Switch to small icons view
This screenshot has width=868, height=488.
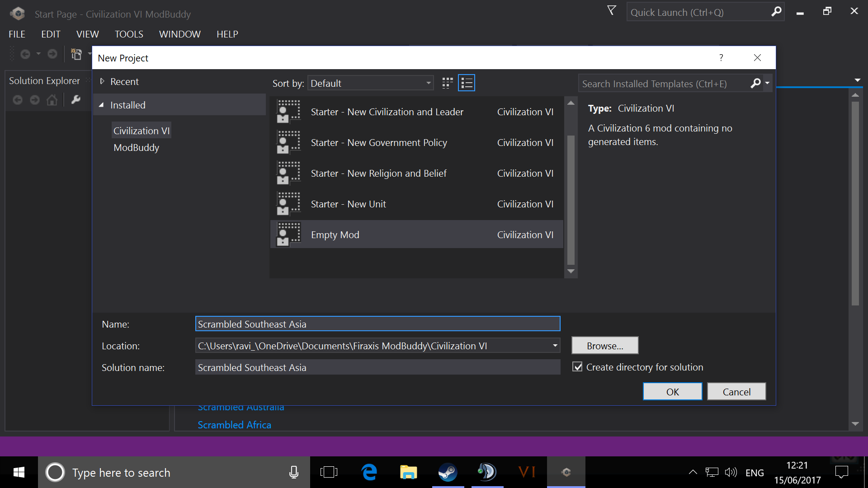[447, 83]
